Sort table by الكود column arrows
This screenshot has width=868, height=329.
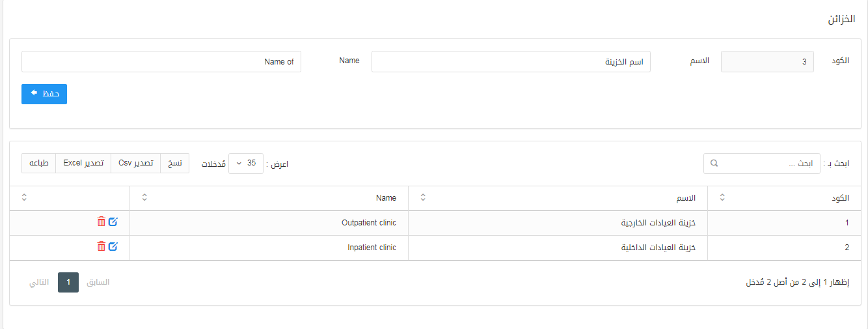722,197
